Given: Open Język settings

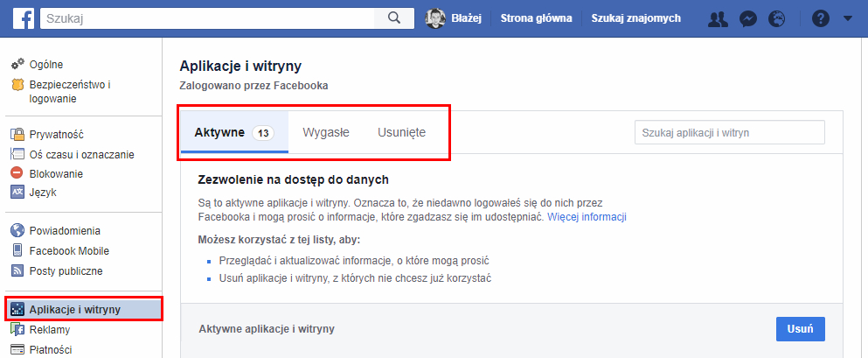Looking at the screenshot, I should click(43, 193).
